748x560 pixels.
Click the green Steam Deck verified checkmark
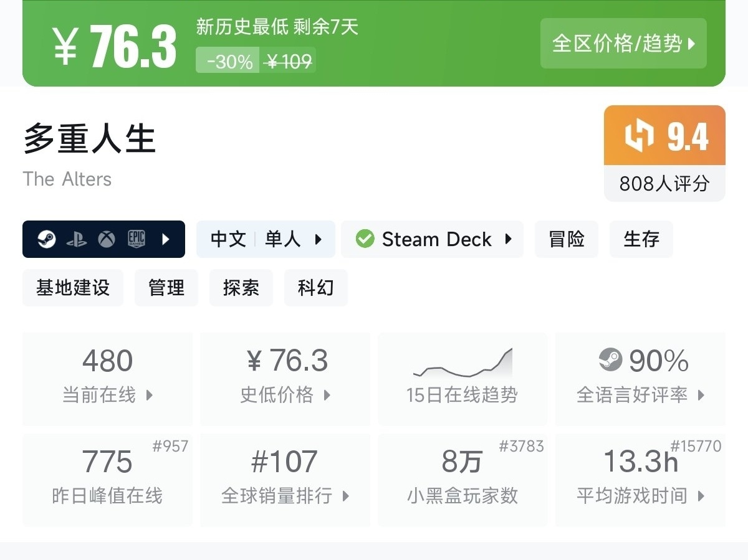365,239
